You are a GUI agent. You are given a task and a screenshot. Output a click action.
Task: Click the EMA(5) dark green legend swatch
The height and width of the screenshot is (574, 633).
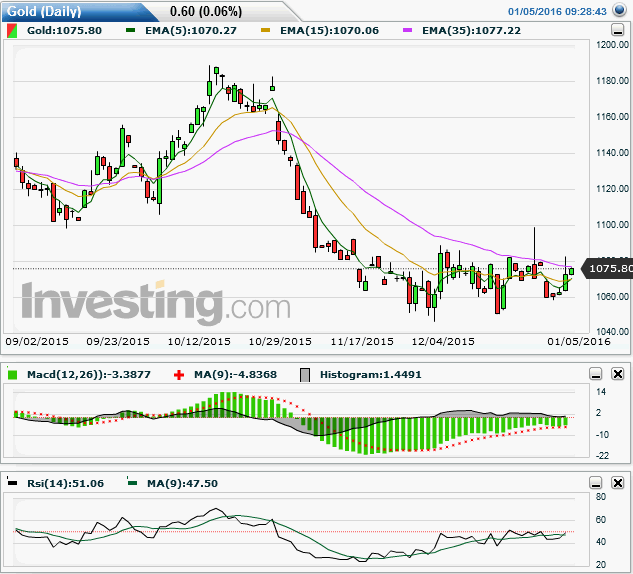coord(130,30)
